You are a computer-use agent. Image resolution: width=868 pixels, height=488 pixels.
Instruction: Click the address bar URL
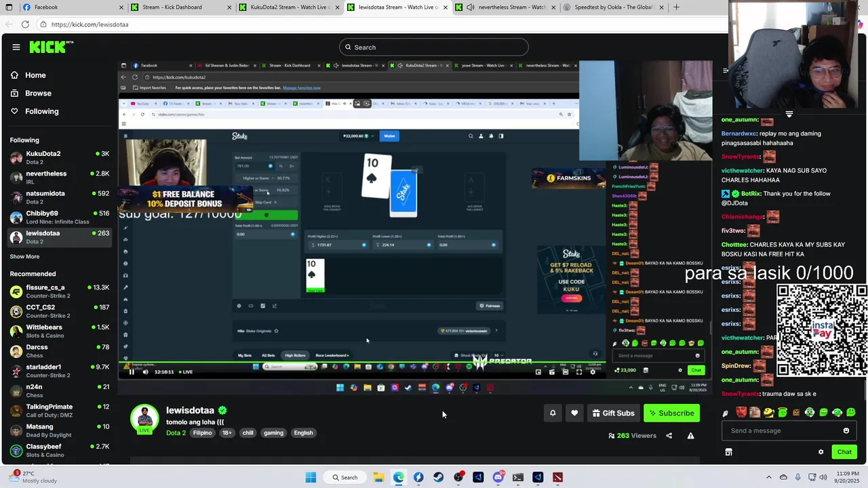[x=90, y=24]
